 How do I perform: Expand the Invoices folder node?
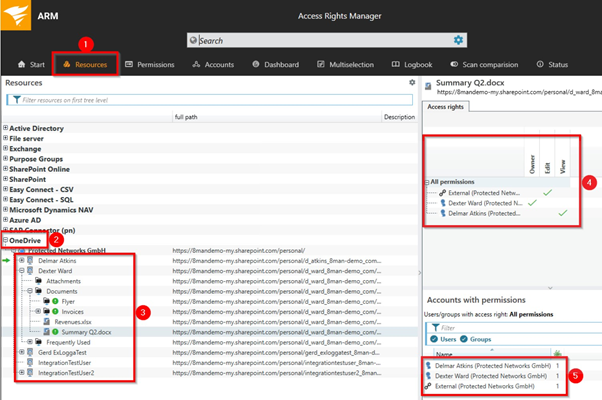point(38,311)
